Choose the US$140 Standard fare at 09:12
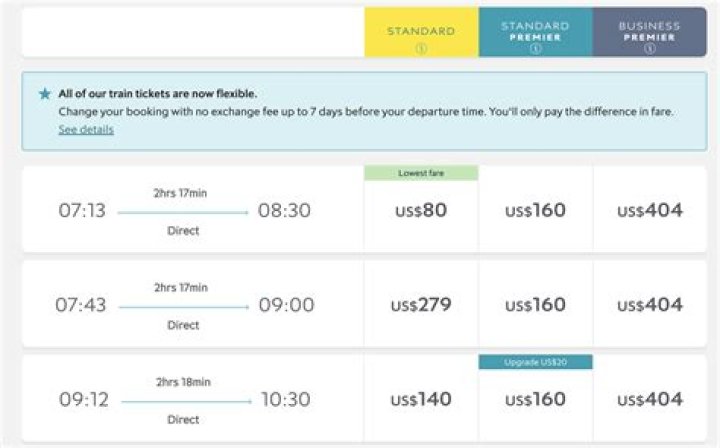Viewport: 720px width, 448px height. [x=420, y=400]
